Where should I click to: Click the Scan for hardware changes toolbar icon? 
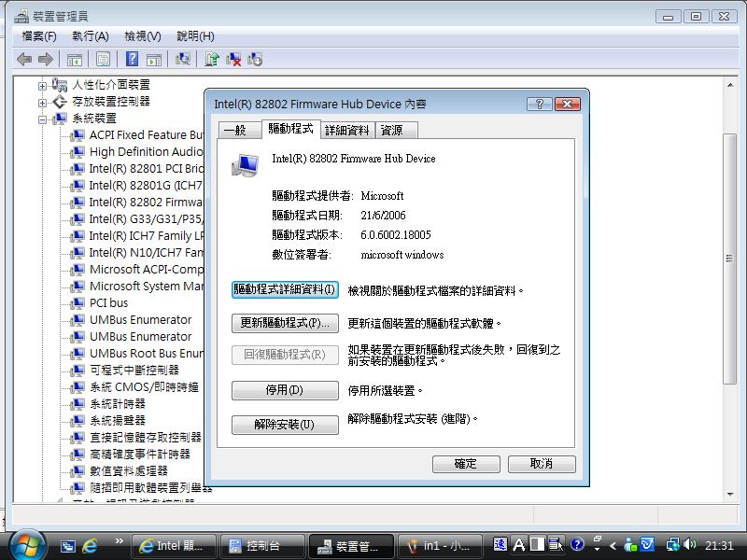(182, 59)
